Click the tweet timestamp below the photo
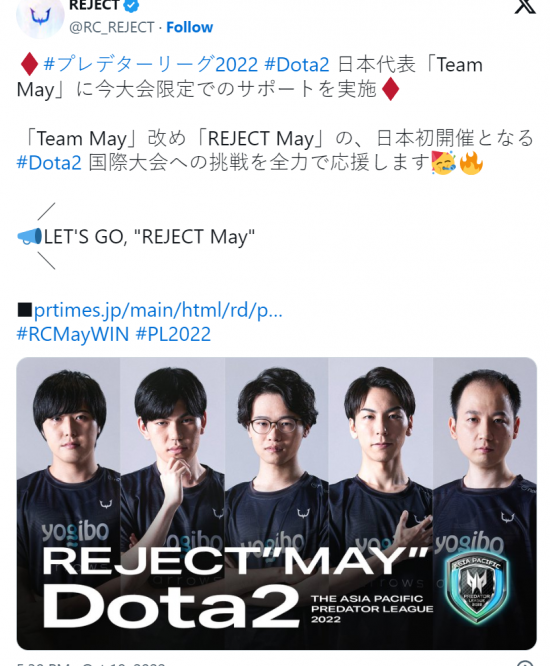 (x=91, y=663)
